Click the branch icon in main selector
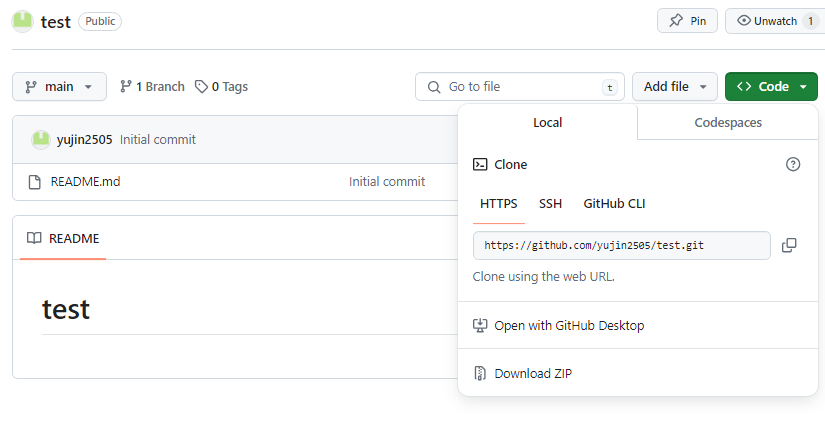Viewport: 825px width, 421px height. click(31, 87)
